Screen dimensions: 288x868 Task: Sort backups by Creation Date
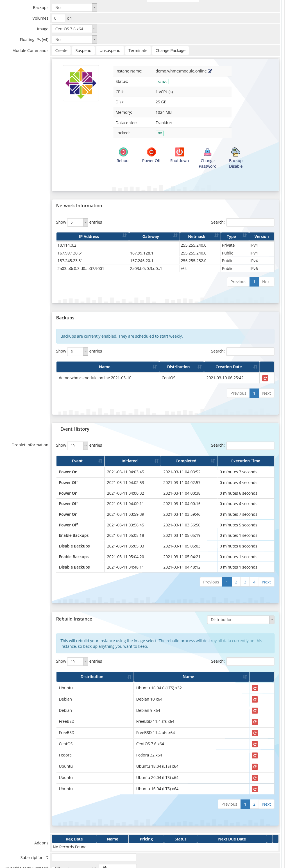(232, 367)
